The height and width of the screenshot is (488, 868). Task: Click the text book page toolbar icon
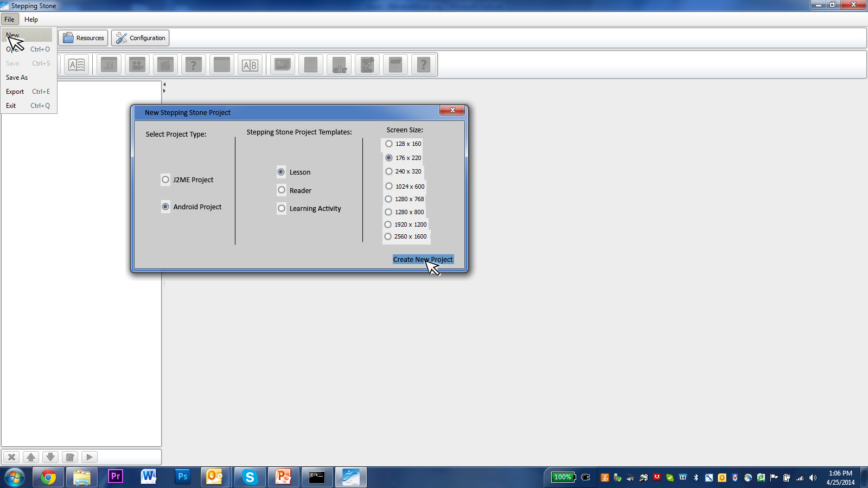76,65
